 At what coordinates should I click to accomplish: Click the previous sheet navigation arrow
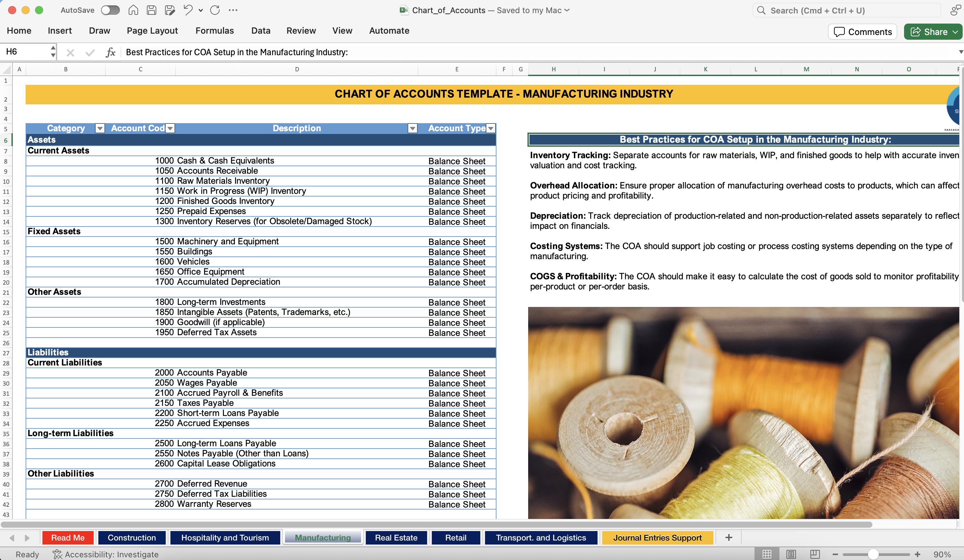(12, 538)
